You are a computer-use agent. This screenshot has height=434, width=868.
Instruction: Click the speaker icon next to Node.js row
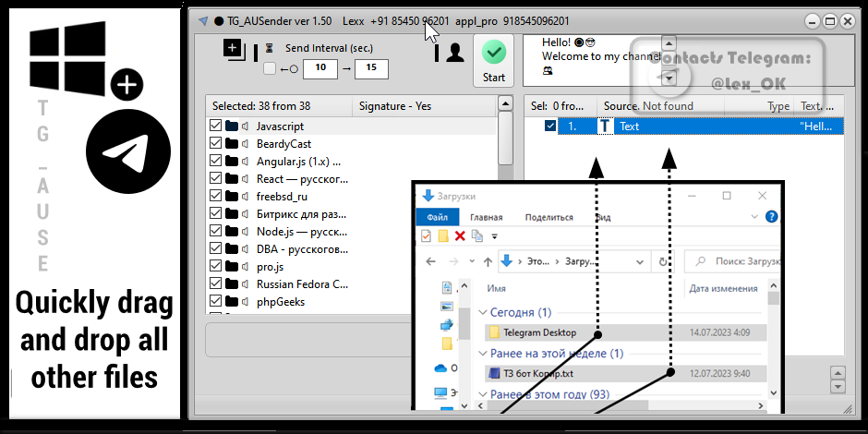246,232
